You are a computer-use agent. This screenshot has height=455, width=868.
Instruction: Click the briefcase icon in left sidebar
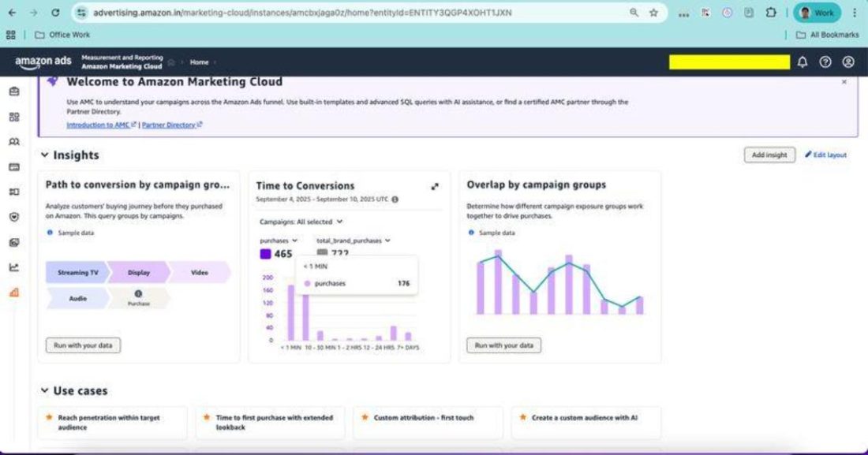pyautogui.click(x=14, y=91)
